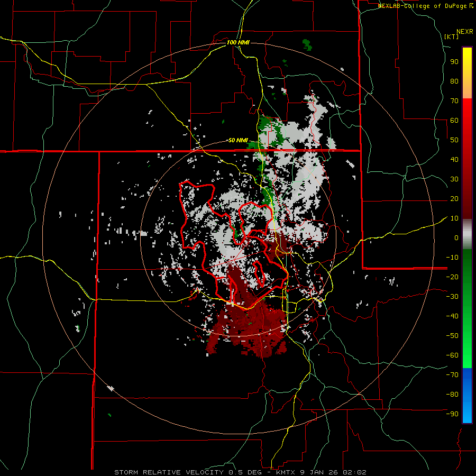Click the [KT] units label

tap(452, 36)
